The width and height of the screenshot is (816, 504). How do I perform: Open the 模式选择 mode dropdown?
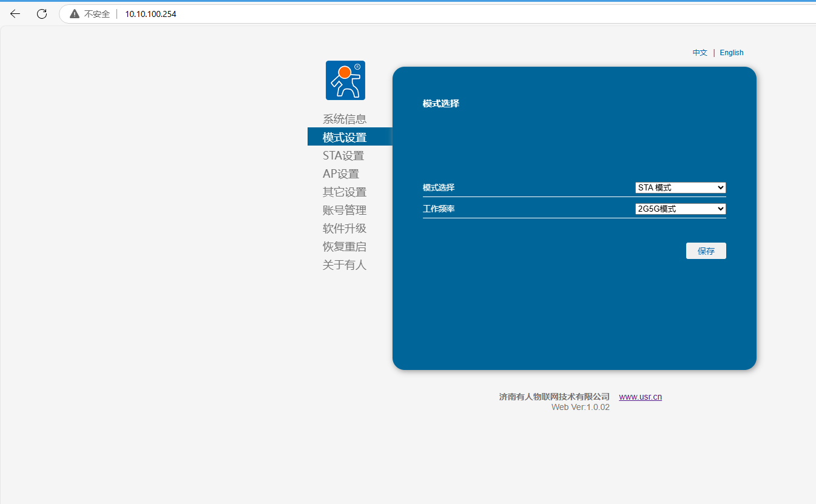[680, 188]
